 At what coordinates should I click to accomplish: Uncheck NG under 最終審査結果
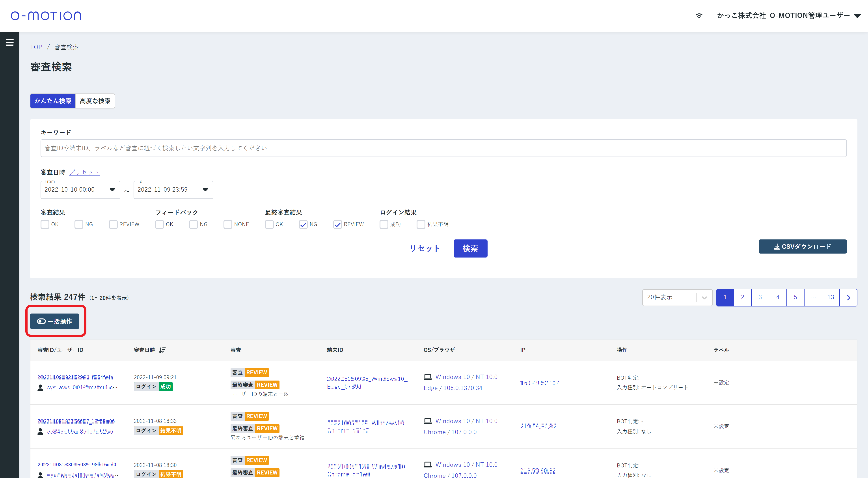(x=303, y=224)
